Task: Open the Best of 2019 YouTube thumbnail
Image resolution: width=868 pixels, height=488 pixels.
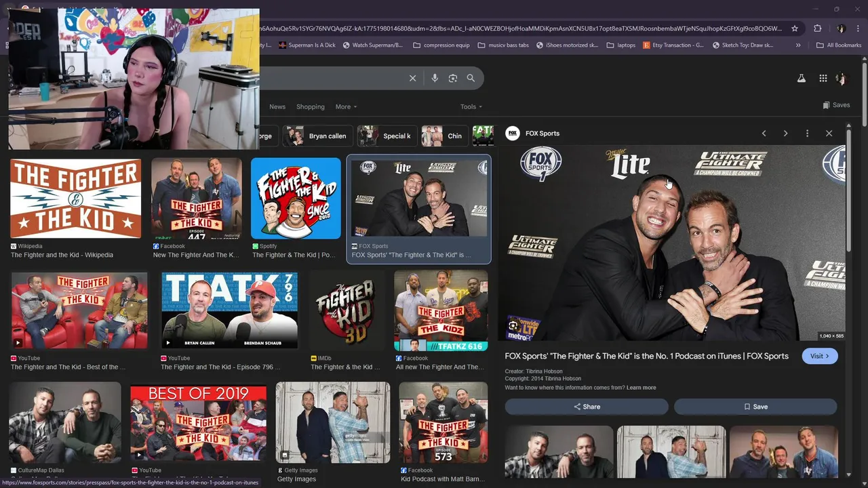Action: [x=198, y=422]
